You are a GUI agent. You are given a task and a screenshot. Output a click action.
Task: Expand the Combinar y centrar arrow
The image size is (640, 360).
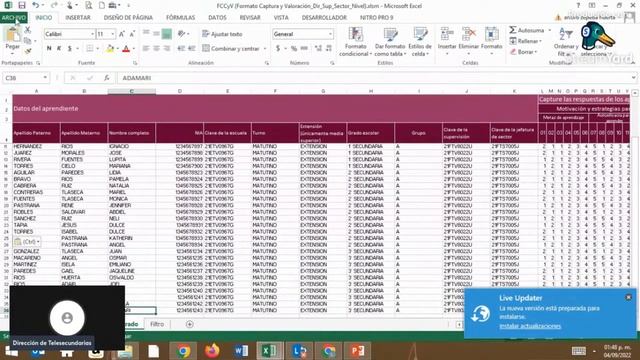click(x=265, y=49)
